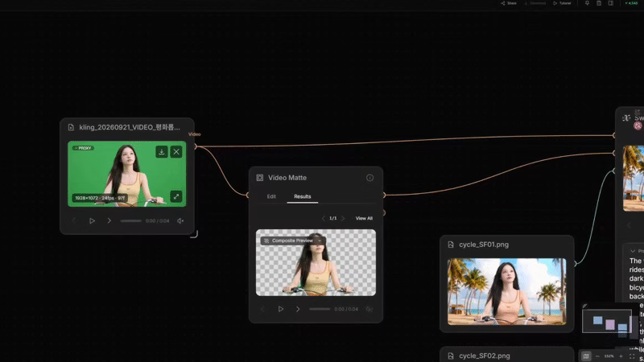This screenshot has height=362, width=644.
Task: Expand kling video preview to fullscreen
Action: tap(176, 196)
